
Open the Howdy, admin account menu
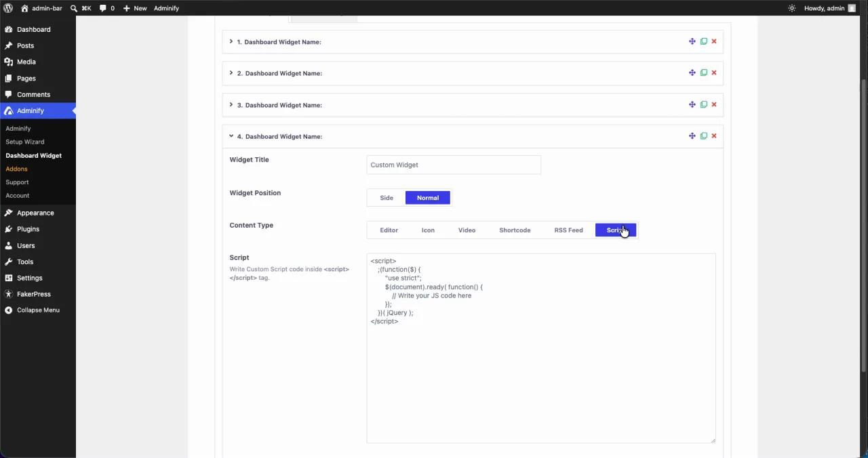tap(829, 8)
